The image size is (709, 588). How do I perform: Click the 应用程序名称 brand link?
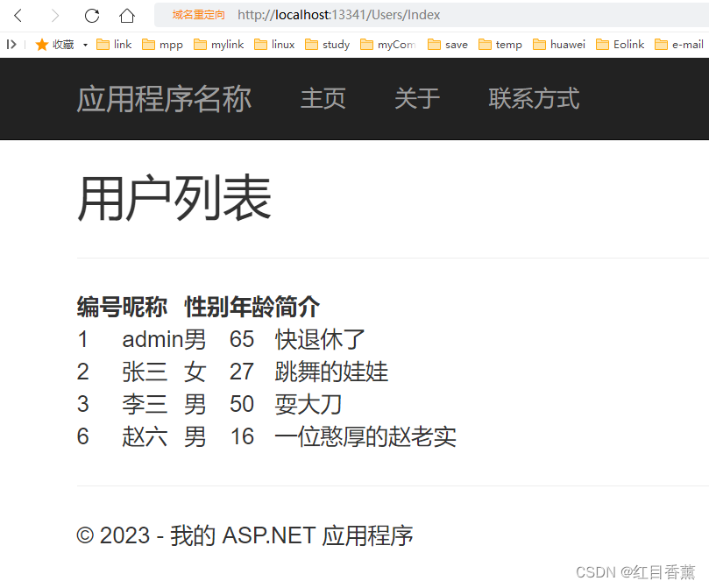click(163, 99)
